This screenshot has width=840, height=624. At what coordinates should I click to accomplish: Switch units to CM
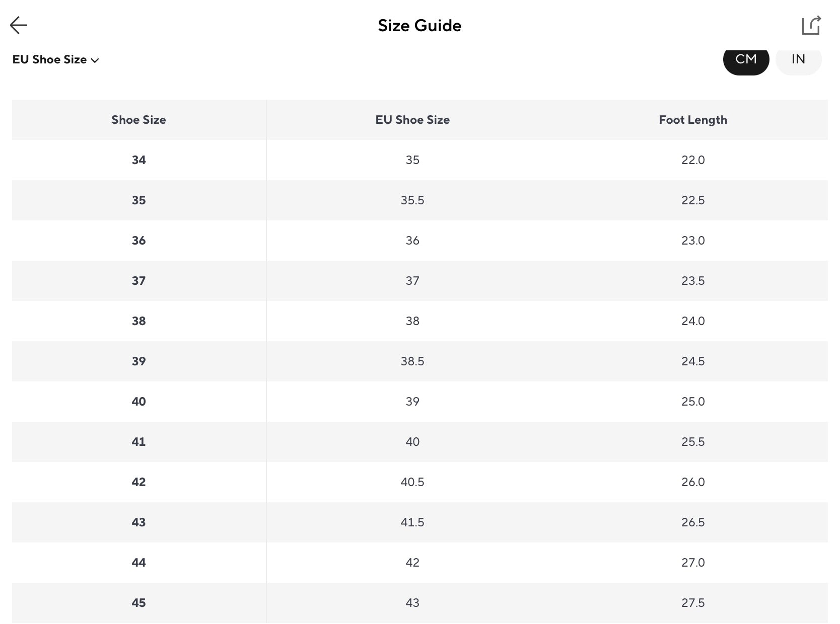(x=746, y=60)
